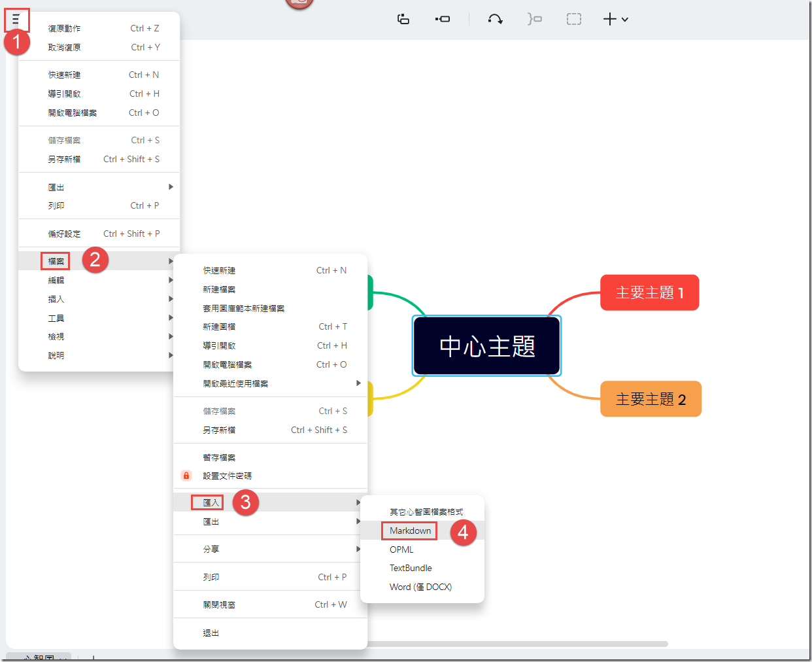
Task: Open the Insert plus dropdown in toolbar
Action: click(615, 19)
